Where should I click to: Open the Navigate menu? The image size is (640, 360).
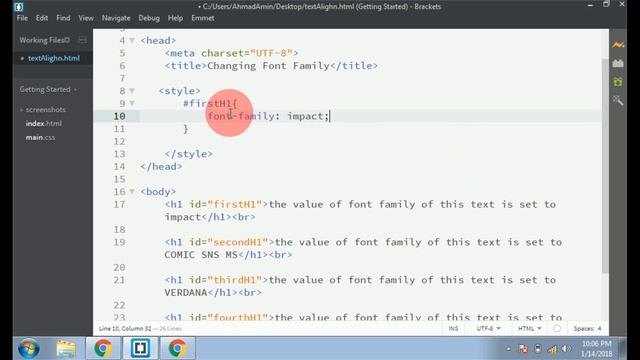(x=116, y=18)
